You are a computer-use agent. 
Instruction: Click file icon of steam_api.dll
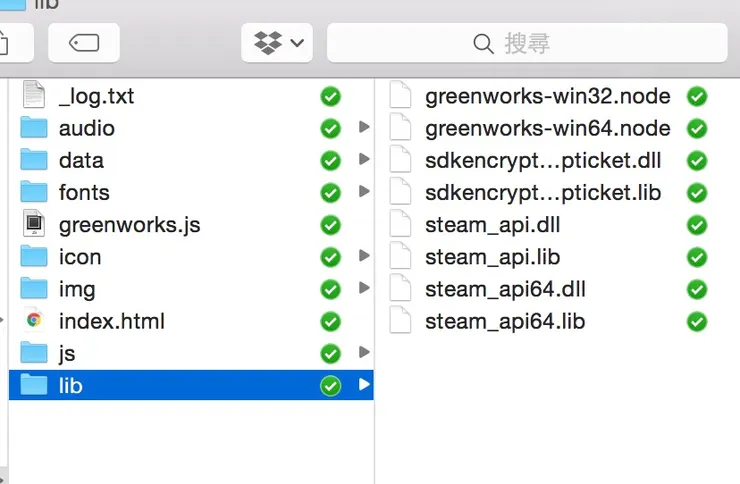click(x=400, y=224)
